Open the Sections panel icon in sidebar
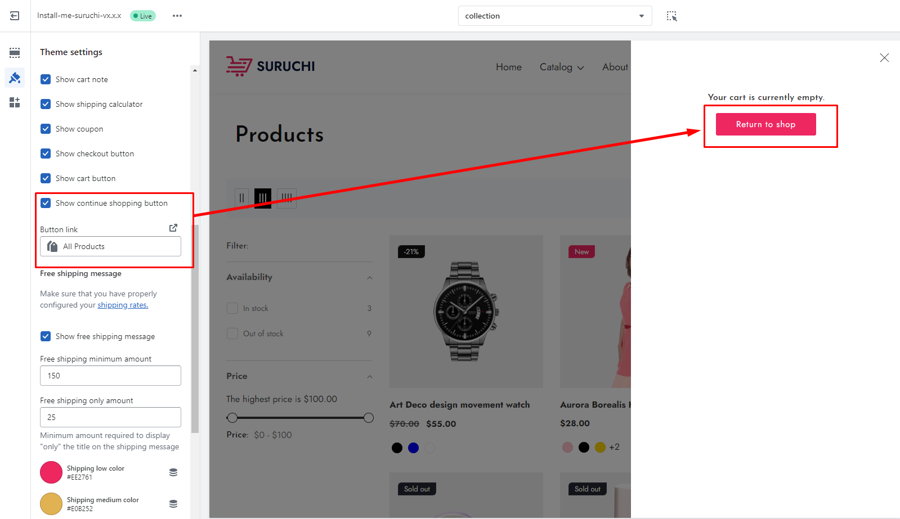This screenshot has width=900, height=519. pos(14,53)
